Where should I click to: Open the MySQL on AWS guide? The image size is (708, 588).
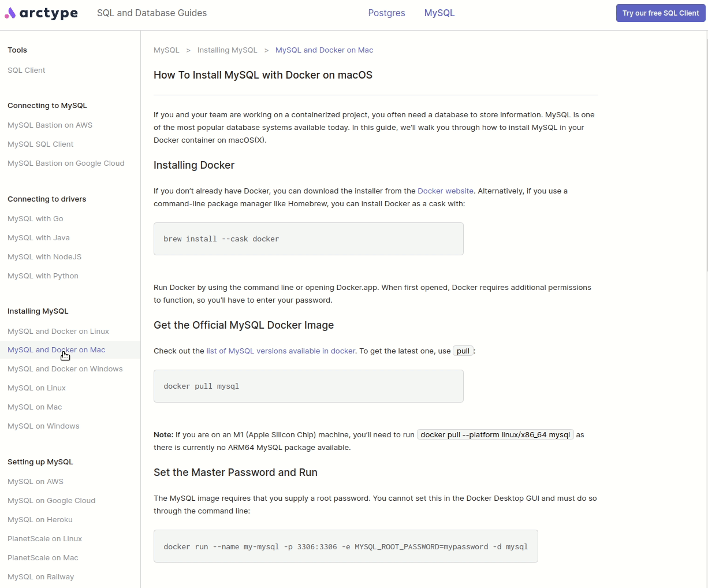(x=35, y=481)
